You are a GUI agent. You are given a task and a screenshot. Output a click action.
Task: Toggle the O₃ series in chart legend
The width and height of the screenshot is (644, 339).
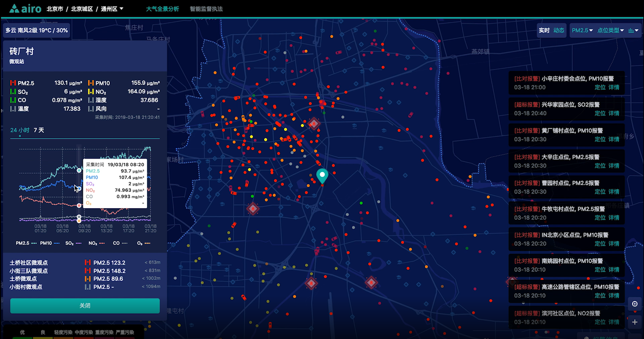[144, 243]
